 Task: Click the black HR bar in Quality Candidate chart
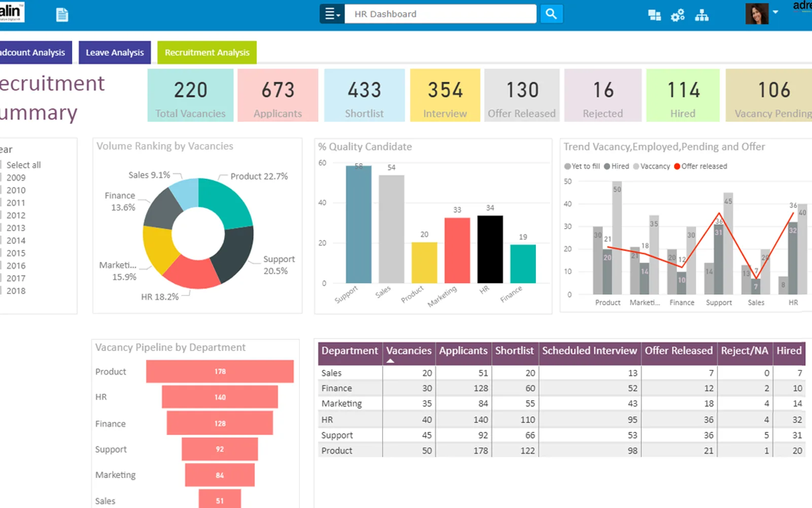[x=490, y=249]
